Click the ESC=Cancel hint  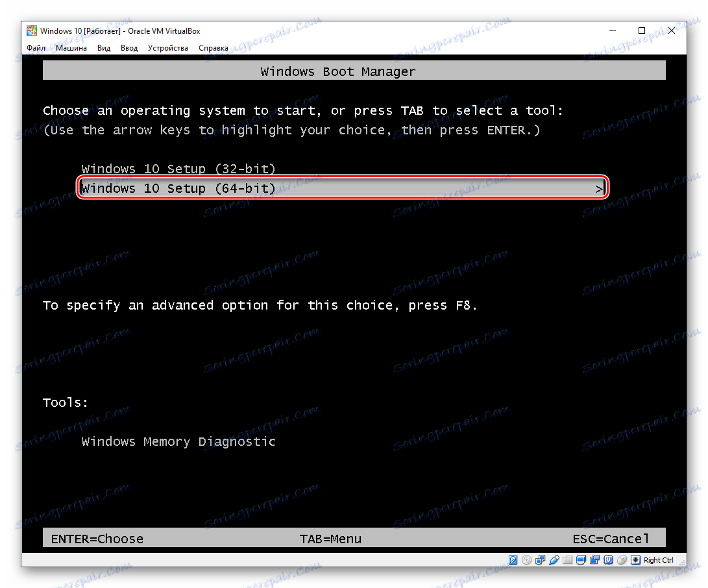pos(611,539)
